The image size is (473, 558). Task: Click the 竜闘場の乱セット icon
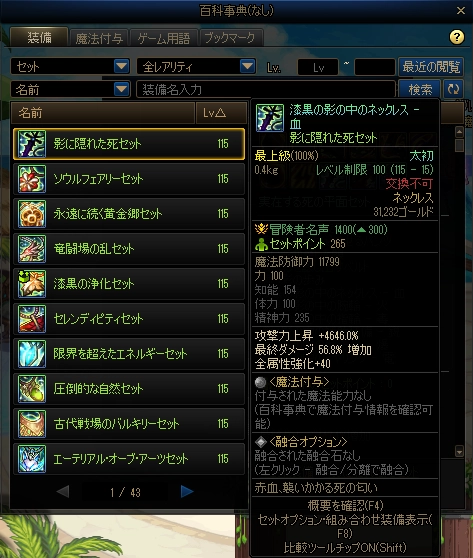32,248
